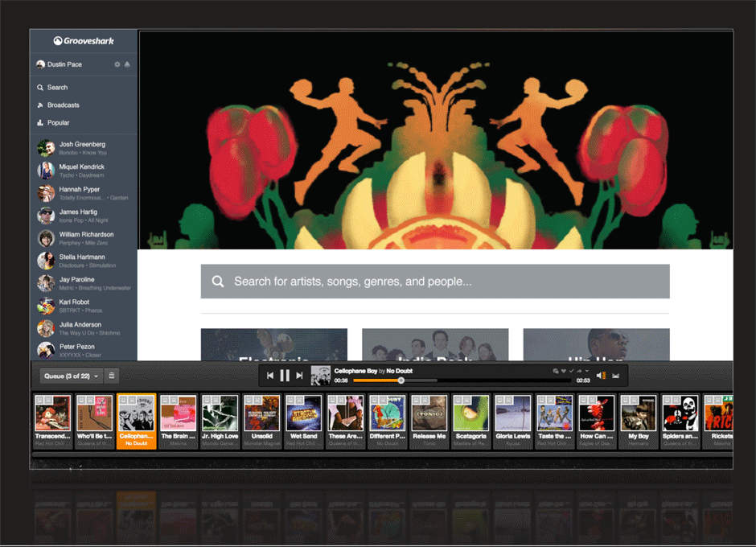This screenshot has width=756, height=547.
Task: Open Search in the sidebar menu
Action: click(57, 88)
